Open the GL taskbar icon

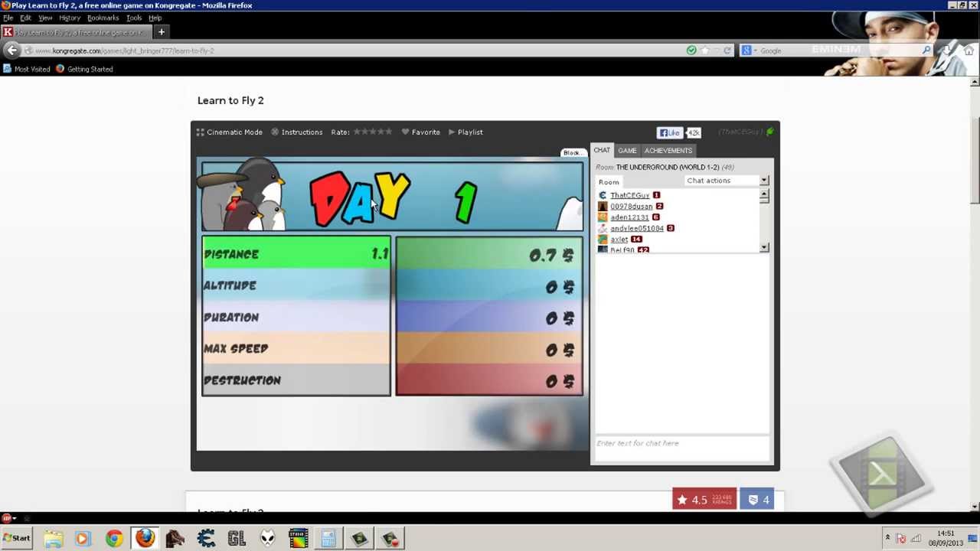point(237,539)
